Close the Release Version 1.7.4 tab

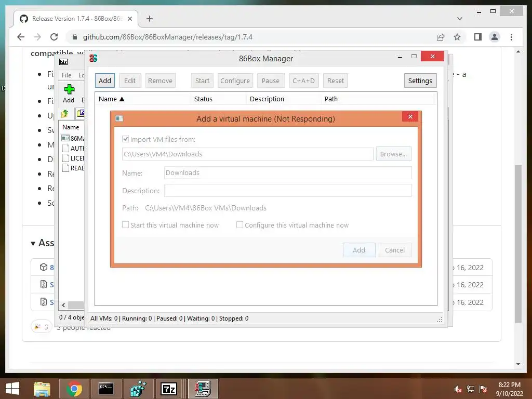click(x=129, y=19)
